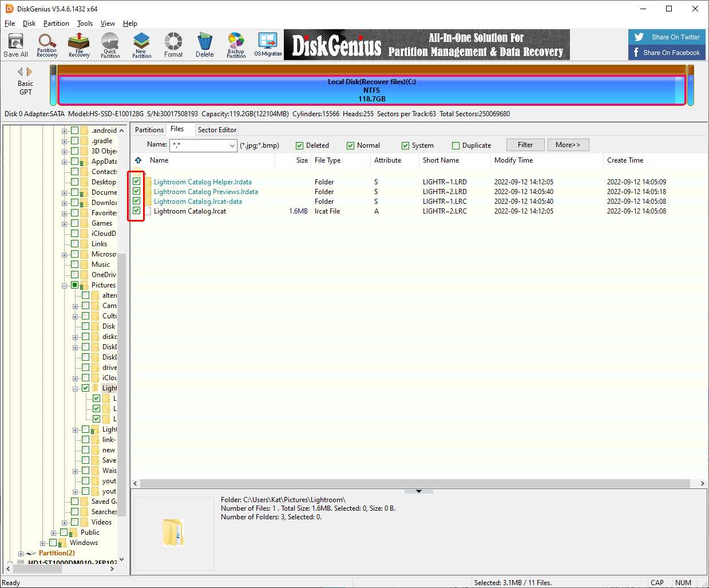Viewport: 709px width, 588px height.
Task: Open the Tools menu
Action: pos(85,23)
